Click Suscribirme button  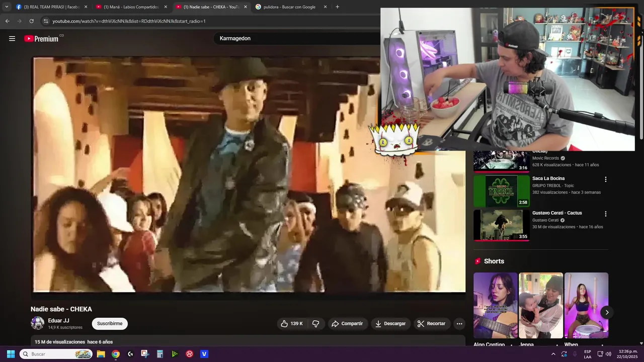point(110,324)
